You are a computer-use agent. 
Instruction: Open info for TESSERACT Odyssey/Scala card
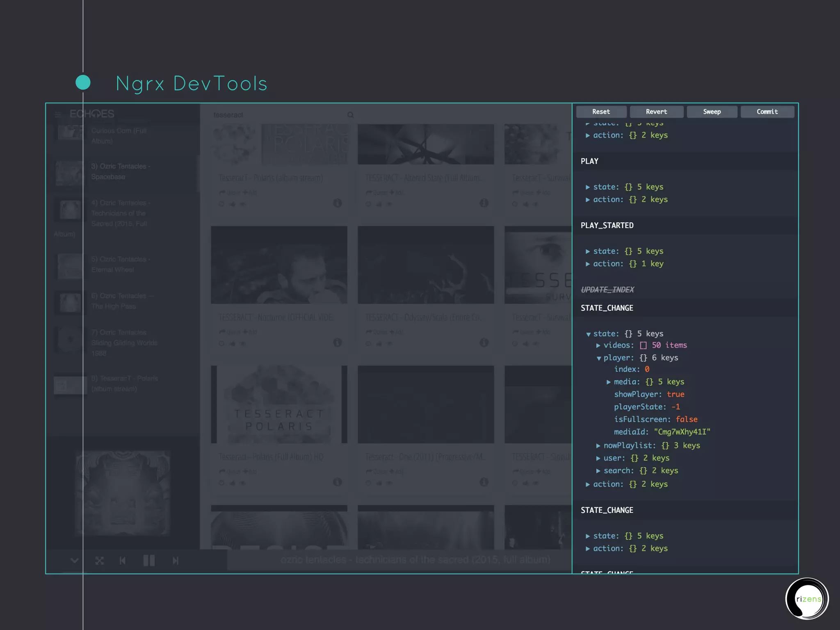tap(484, 342)
